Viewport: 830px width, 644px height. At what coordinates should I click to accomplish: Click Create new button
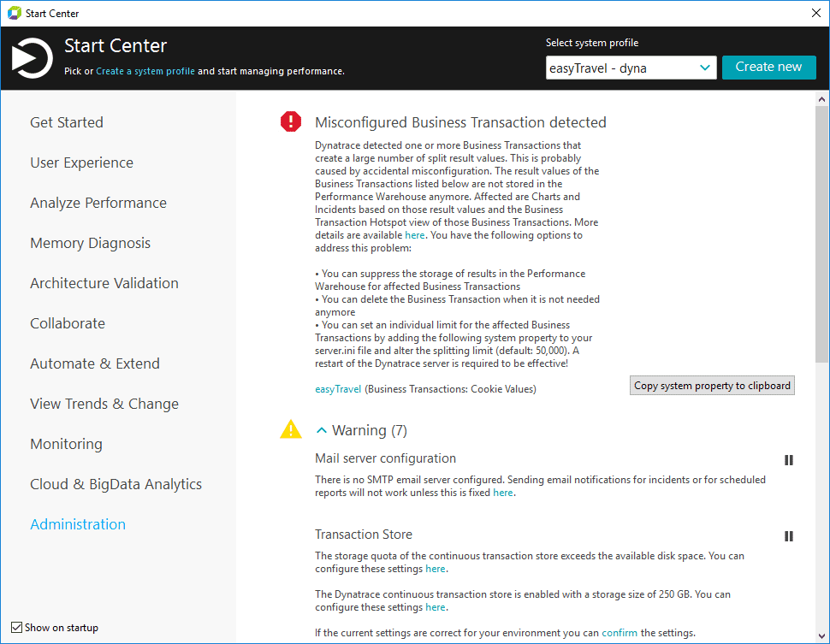pos(768,68)
